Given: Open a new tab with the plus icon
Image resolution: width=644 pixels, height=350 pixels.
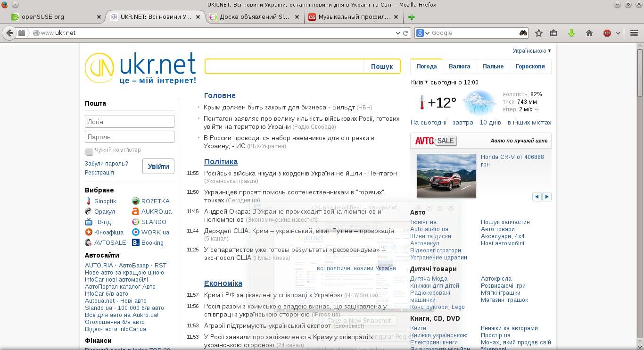Looking at the screenshot, I should pos(412,17).
